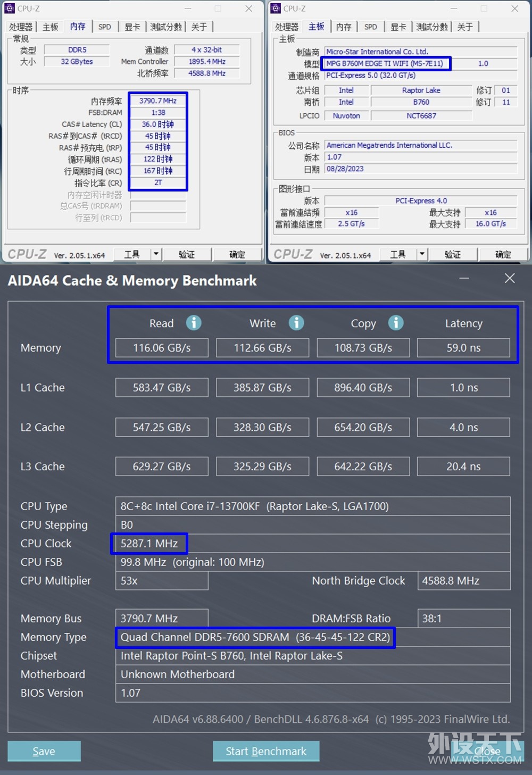Click 指令比率 value 2T
532x775 pixels.
[158, 182]
